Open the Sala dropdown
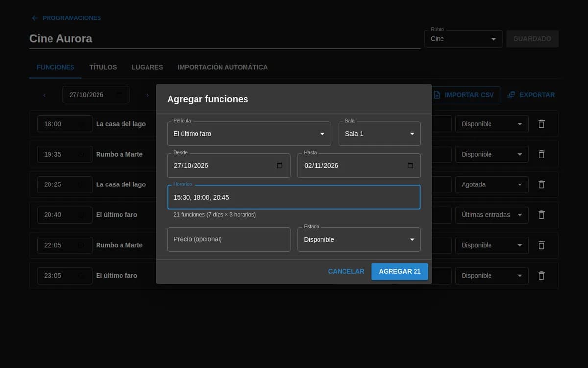The width and height of the screenshot is (588, 368). 379,133
